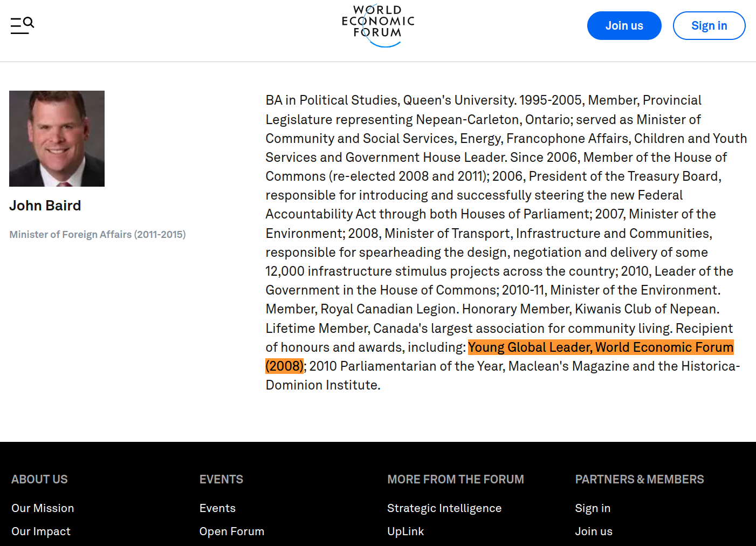Click the PARTNERS & MEMBERS heading
This screenshot has height=546, width=756.
point(640,479)
